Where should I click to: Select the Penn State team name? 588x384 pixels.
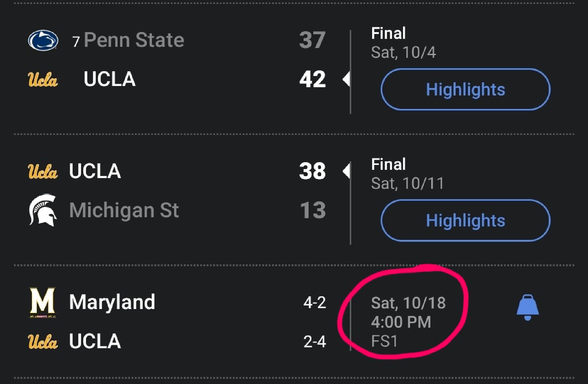pyautogui.click(x=134, y=40)
